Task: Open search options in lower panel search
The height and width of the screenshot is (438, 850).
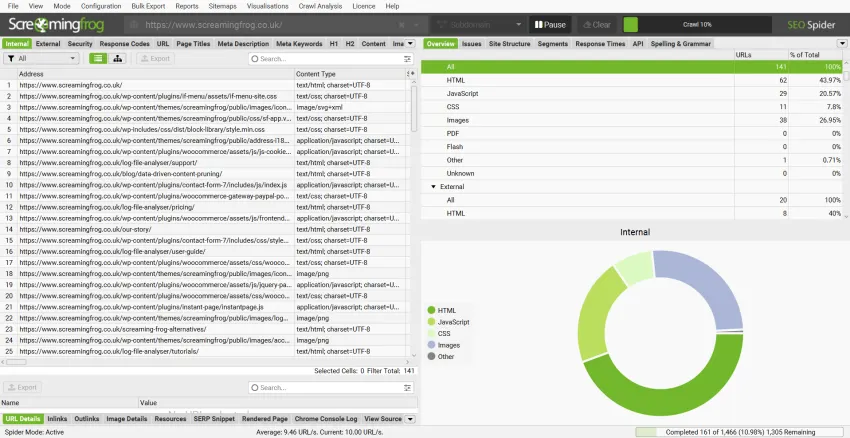Action: (408, 387)
